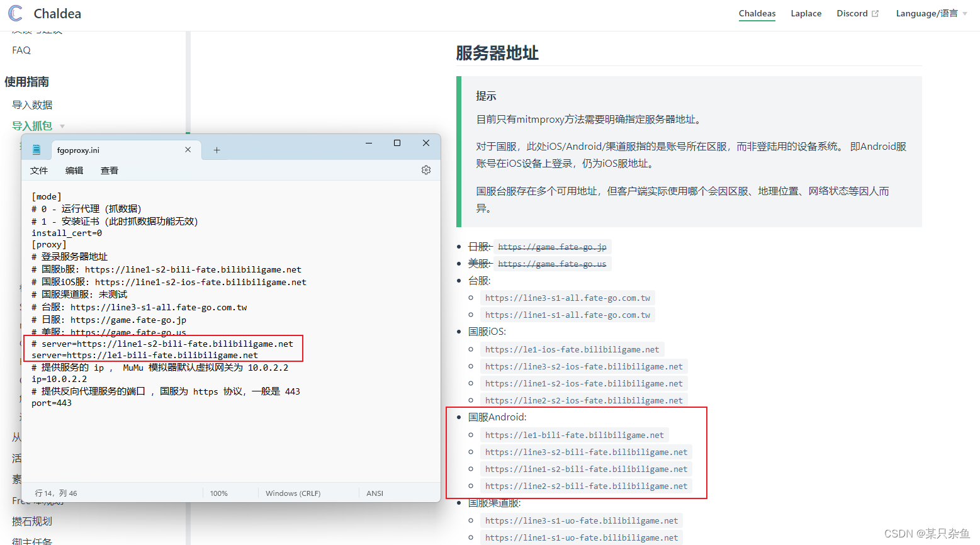Screen dimensions: 980x545
Task: Close the fgoproxy.ini tab in Notepad
Action: pyautogui.click(x=188, y=150)
